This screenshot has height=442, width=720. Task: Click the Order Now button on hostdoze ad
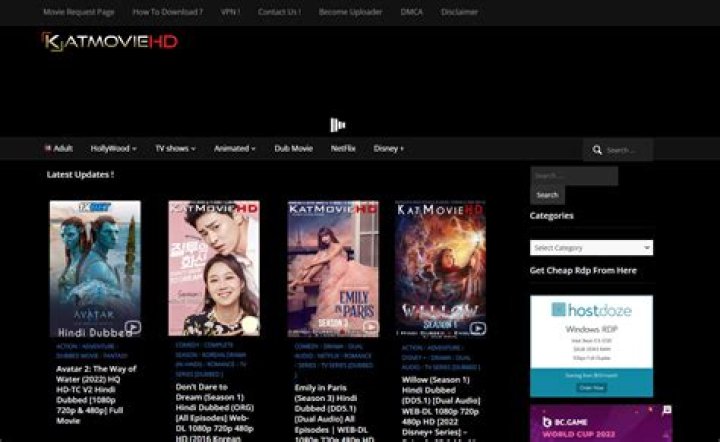591,388
